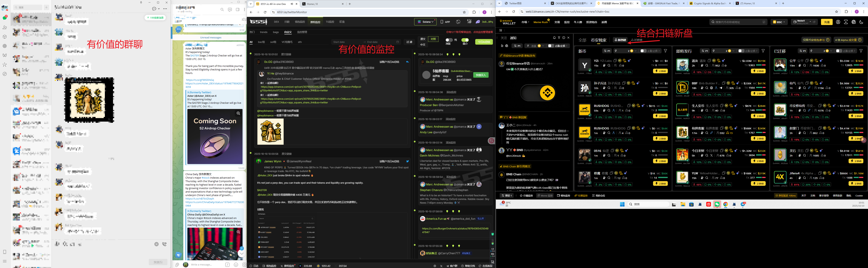The width and height of the screenshot is (868, 268).
Task: Click the refresh icon in notification panel toolbar
Action: (x=502, y=46)
